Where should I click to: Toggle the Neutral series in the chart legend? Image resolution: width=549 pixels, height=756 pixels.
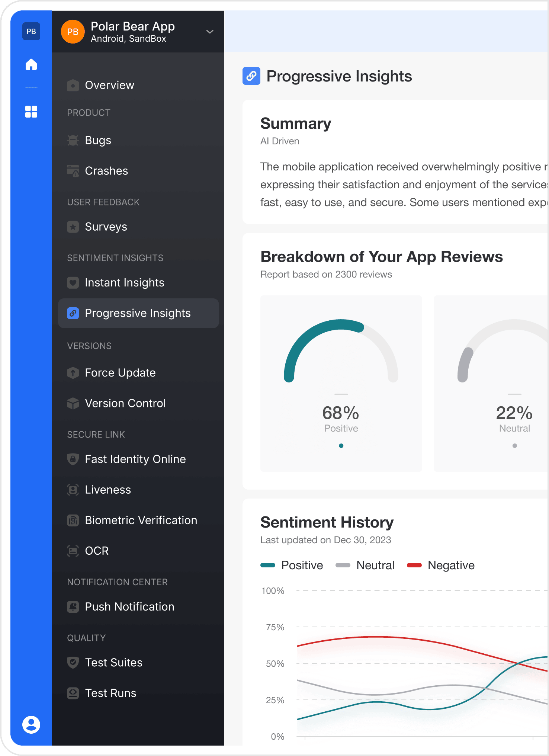(x=365, y=565)
